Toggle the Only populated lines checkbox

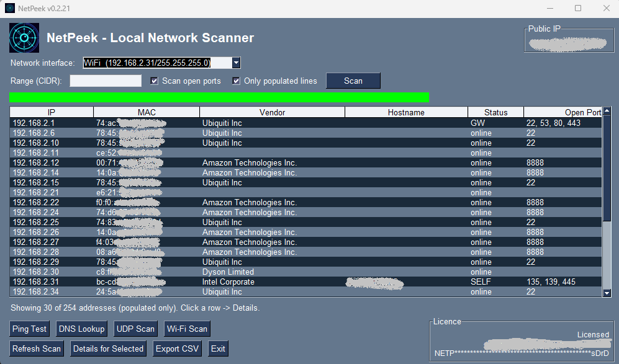[x=236, y=81]
